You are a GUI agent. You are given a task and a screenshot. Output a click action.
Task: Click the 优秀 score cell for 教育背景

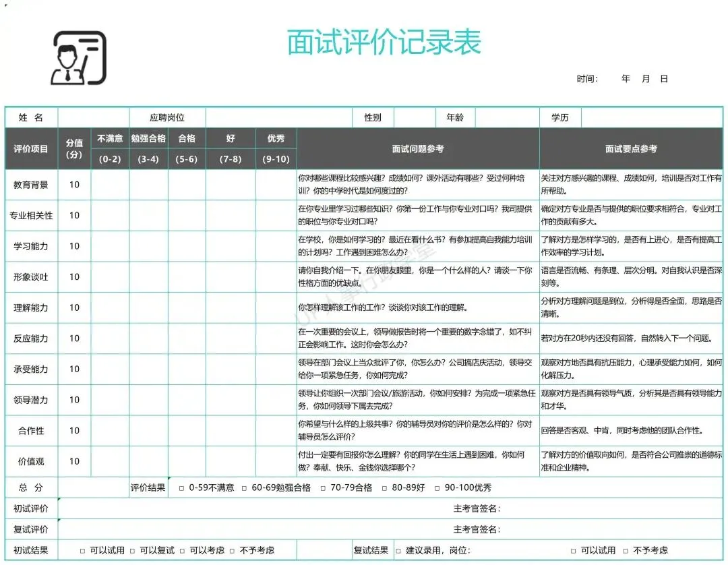tap(276, 185)
